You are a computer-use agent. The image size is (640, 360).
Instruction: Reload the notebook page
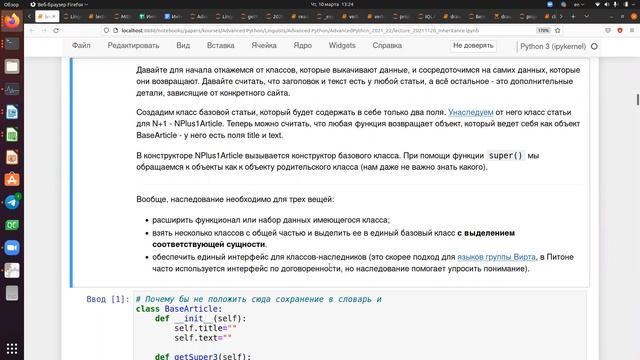tap(56, 31)
